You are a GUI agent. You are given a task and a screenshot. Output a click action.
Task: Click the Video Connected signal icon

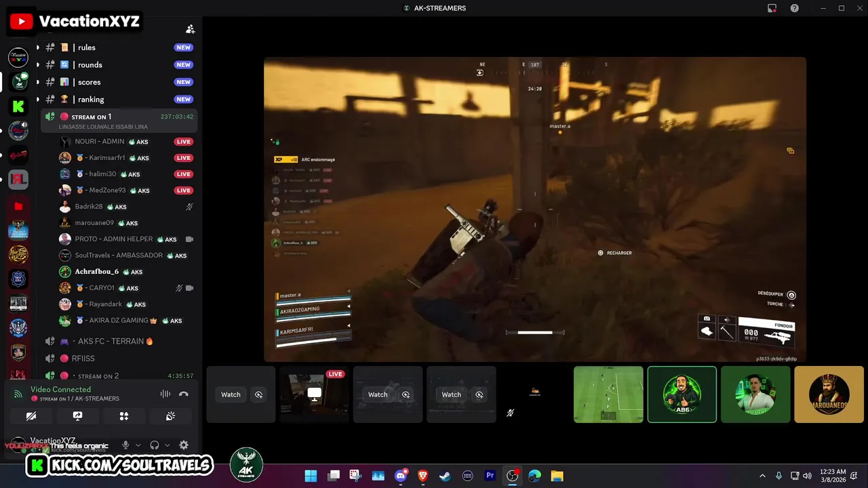[18, 394]
